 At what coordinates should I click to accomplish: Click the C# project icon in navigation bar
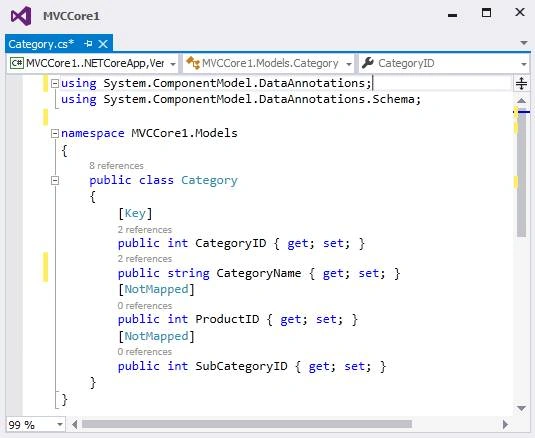pyautogui.click(x=17, y=63)
